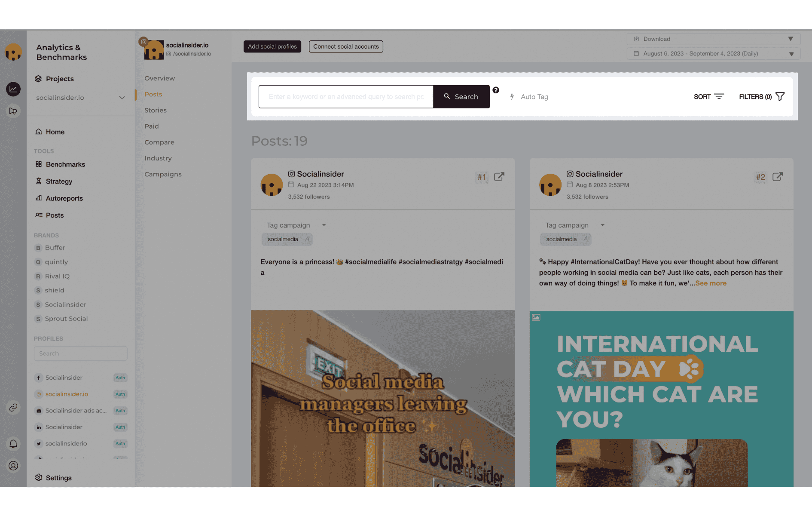This screenshot has width=812, height=516.
Task: Click the keyword search input field
Action: 346,97
